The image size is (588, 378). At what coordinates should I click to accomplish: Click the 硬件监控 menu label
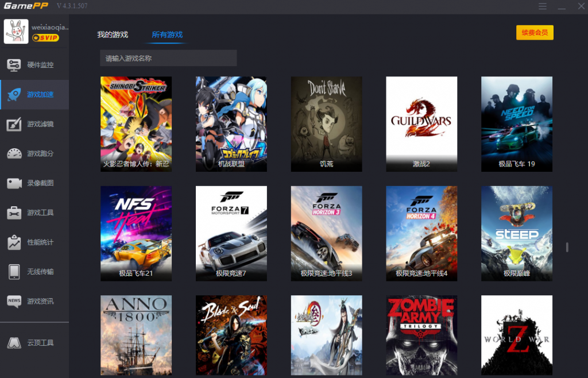(40, 65)
